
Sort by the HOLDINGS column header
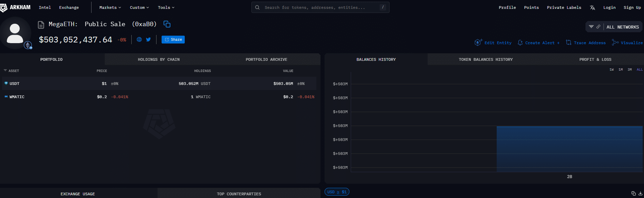[202, 71]
